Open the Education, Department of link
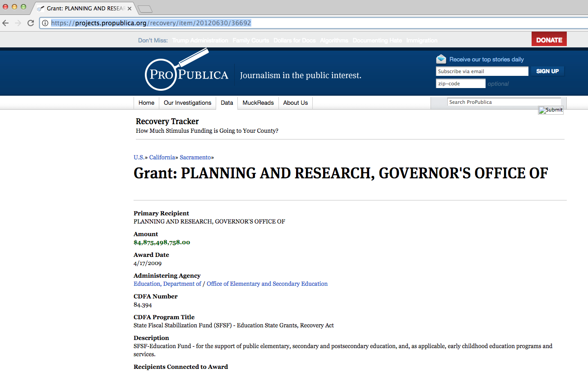 (x=167, y=284)
